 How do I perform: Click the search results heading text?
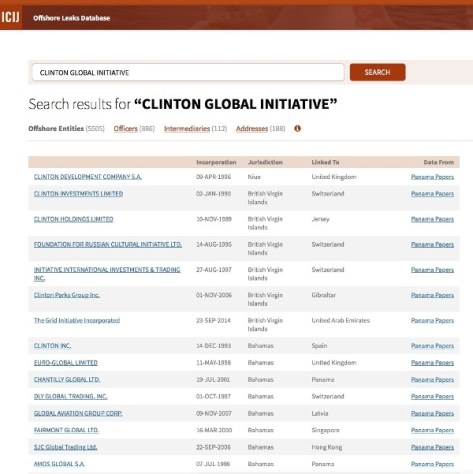coord(183,104)
